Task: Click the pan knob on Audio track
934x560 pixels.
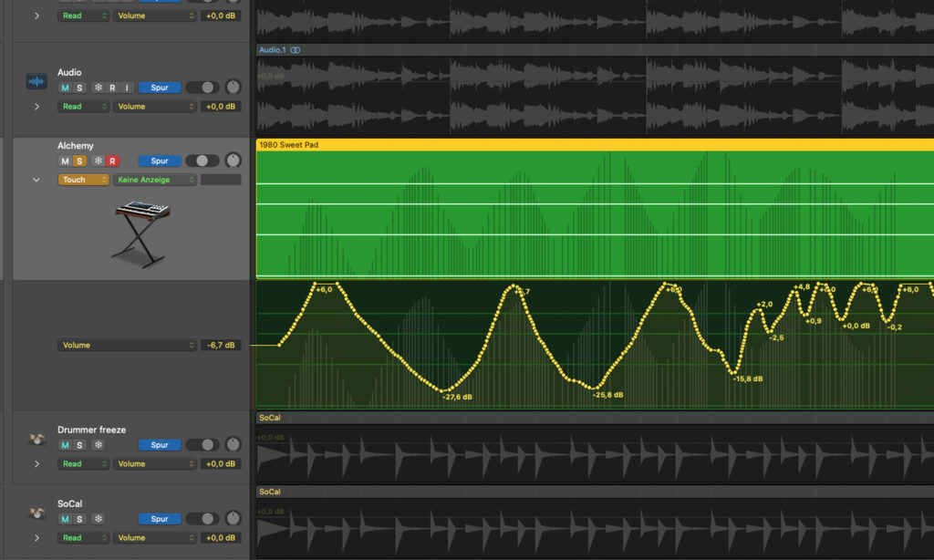Action: 233,88
